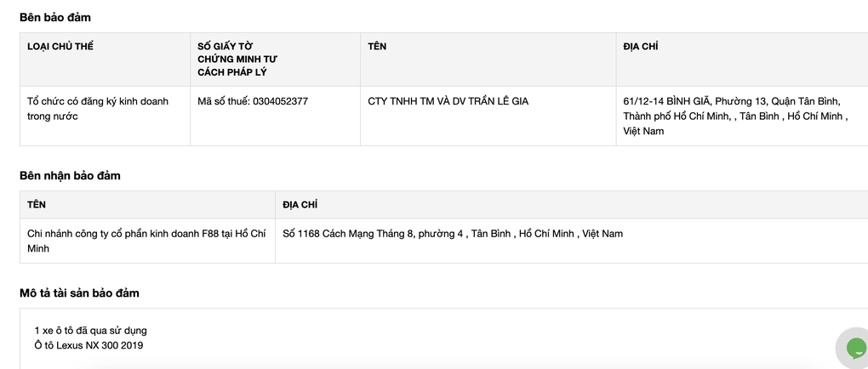Click the Ô tô Lexus NX 300 2019 line
The image size is (868, 369).
click(89, 346)
